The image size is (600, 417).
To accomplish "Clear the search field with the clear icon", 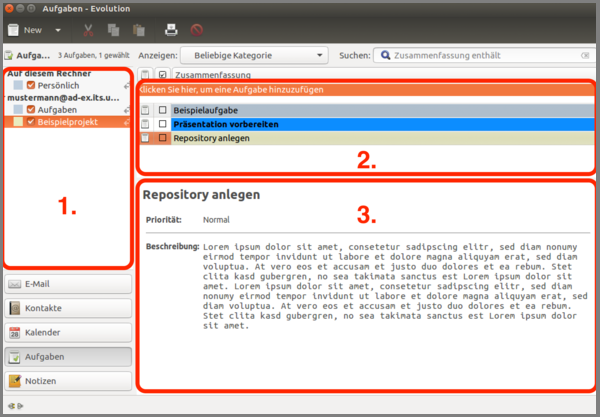I will pos(584,54).
